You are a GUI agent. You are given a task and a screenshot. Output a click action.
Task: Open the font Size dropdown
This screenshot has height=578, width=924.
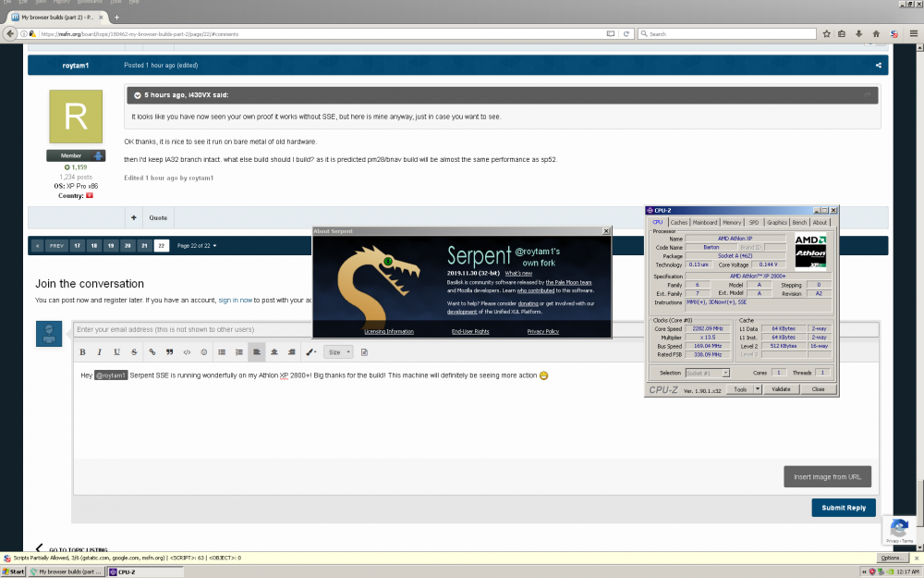(x=337, y=352)
